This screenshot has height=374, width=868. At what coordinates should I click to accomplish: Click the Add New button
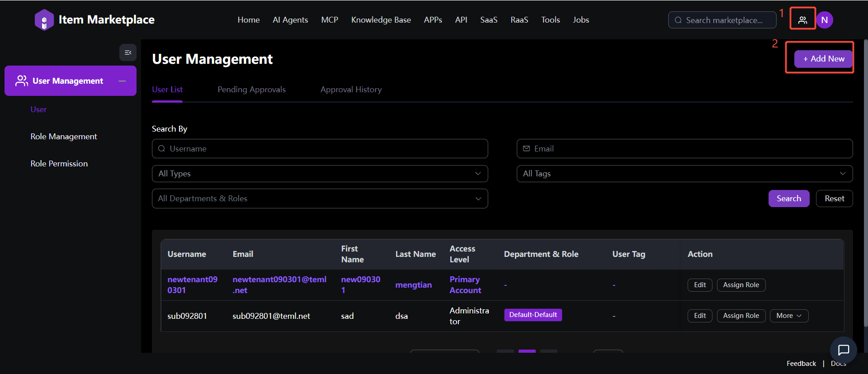tap(823, 59)
